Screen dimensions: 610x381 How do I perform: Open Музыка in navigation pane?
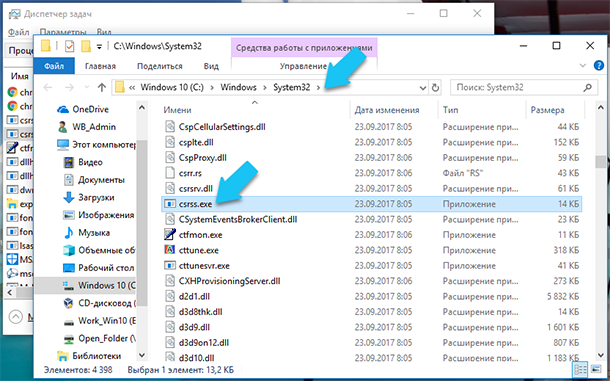(x=94, y=233)
